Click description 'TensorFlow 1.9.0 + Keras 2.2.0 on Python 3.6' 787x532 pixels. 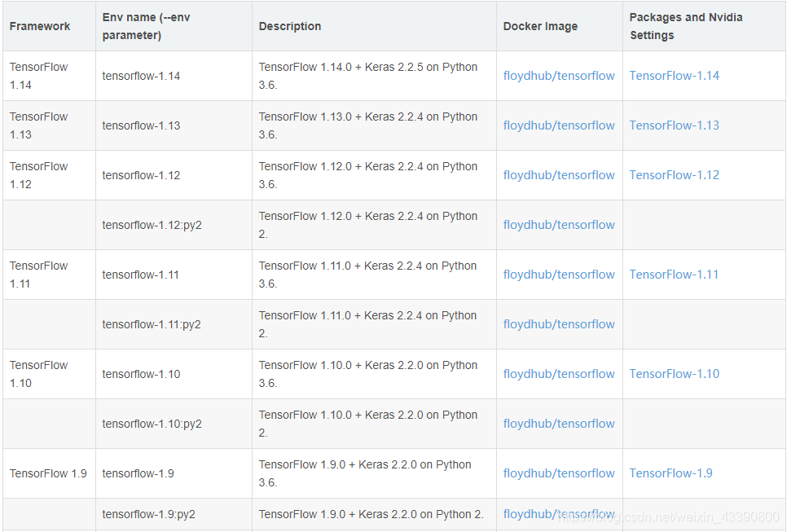365,473
